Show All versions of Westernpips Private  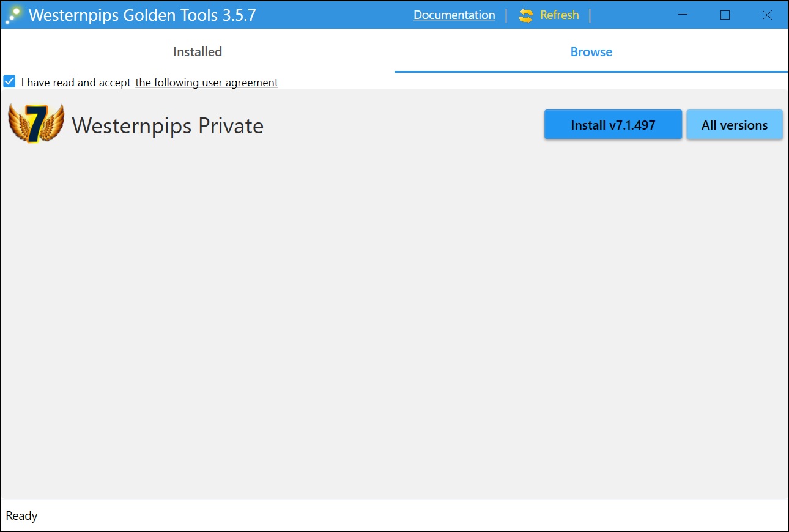[735, 125]
